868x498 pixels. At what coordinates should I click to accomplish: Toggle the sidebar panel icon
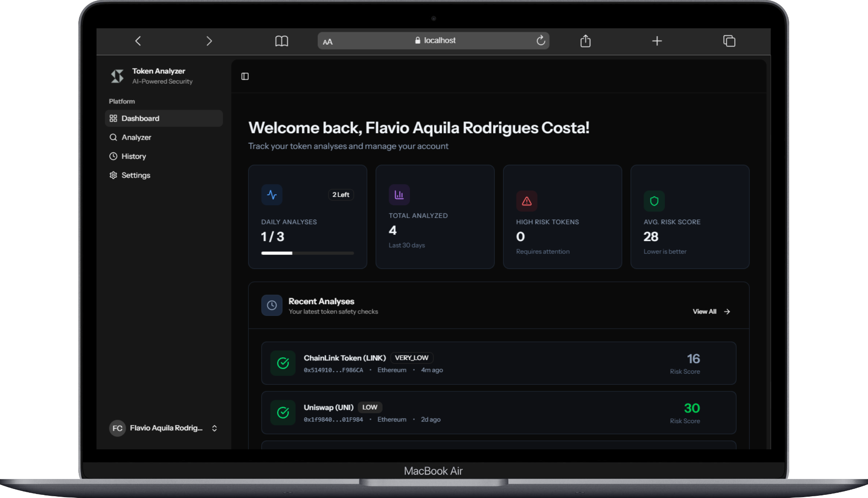tap(245, 77)
